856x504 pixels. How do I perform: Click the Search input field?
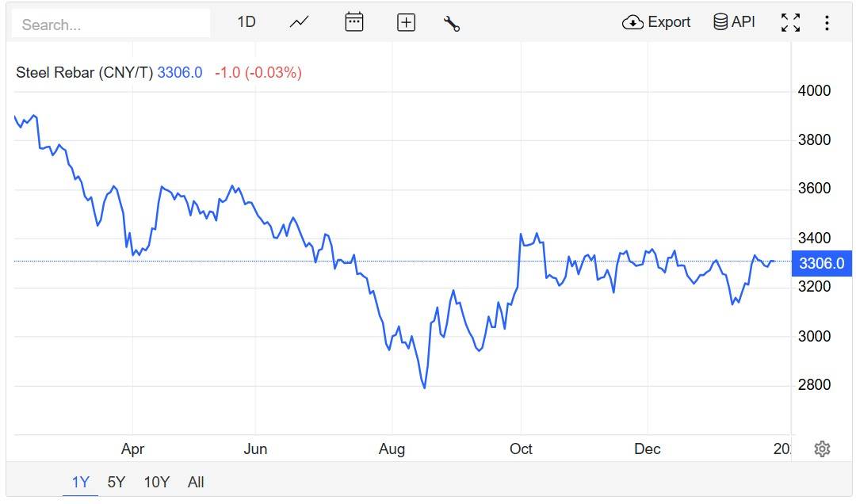coord(111,24)
